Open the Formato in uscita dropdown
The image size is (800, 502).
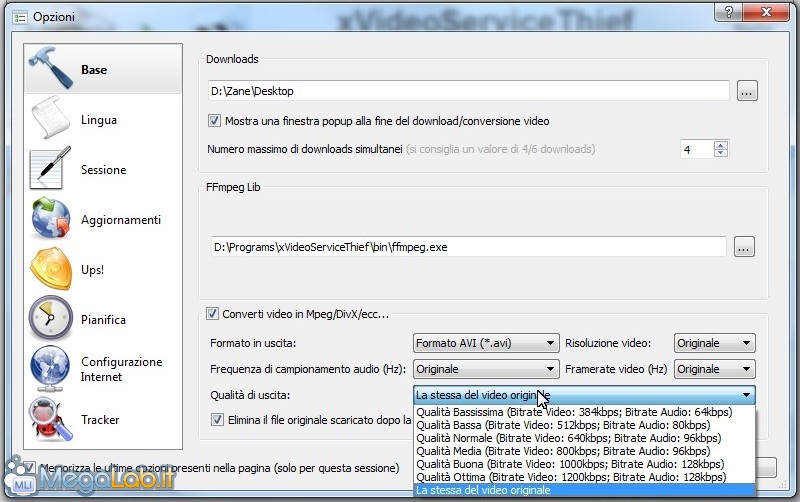click(485, 343)
